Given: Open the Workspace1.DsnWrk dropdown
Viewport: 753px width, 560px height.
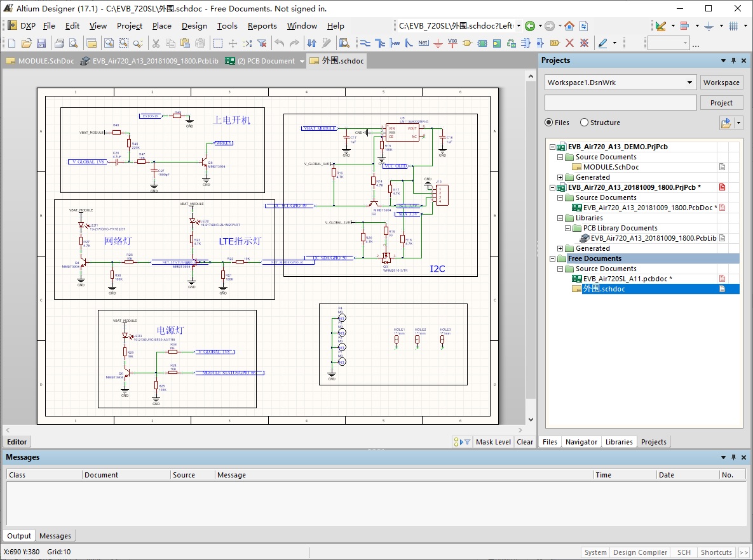Looking at the screenshot, I should click(x=689, y=83).
